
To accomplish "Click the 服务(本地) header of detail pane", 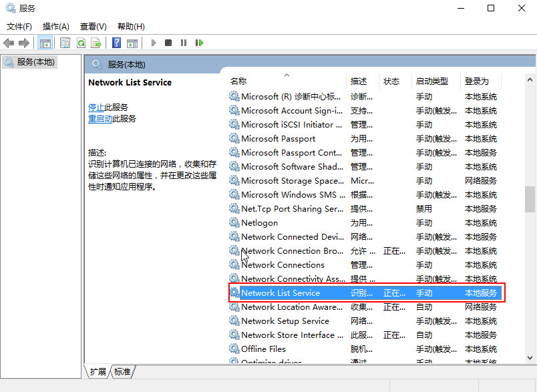I will 126,64.
